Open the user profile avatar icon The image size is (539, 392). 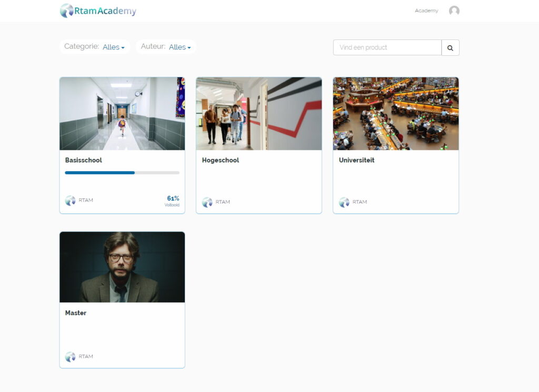[x=454, y=11]
